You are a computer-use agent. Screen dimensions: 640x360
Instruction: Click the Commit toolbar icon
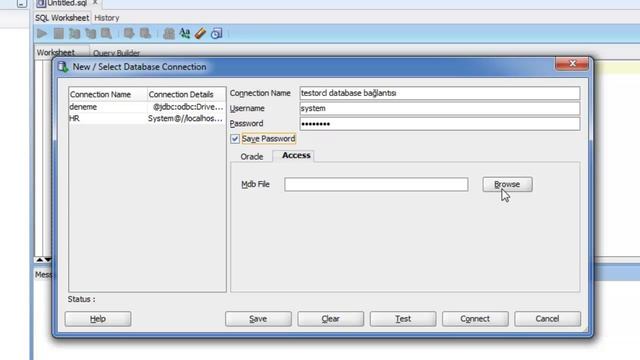129,33
